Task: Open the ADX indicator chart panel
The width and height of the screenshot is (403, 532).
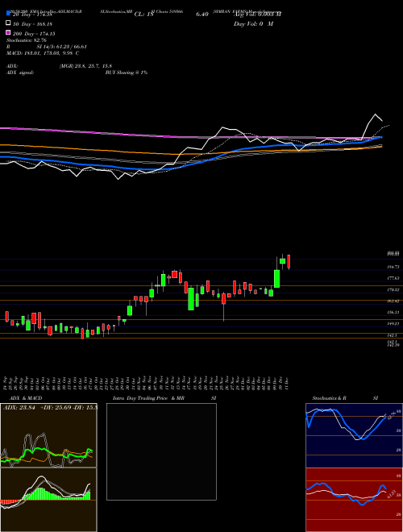Action: coord(48,435)
